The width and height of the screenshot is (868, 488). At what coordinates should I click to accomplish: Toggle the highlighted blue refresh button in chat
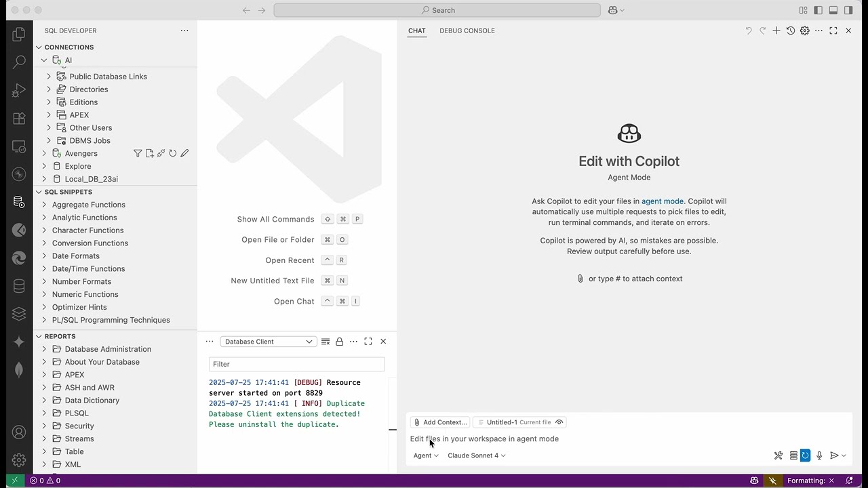point(805,455)
